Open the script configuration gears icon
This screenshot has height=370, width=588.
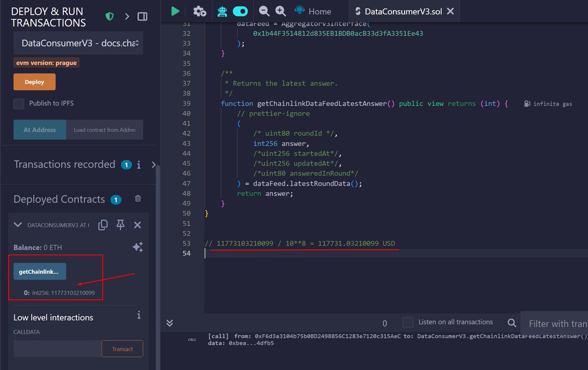[199, 11]
